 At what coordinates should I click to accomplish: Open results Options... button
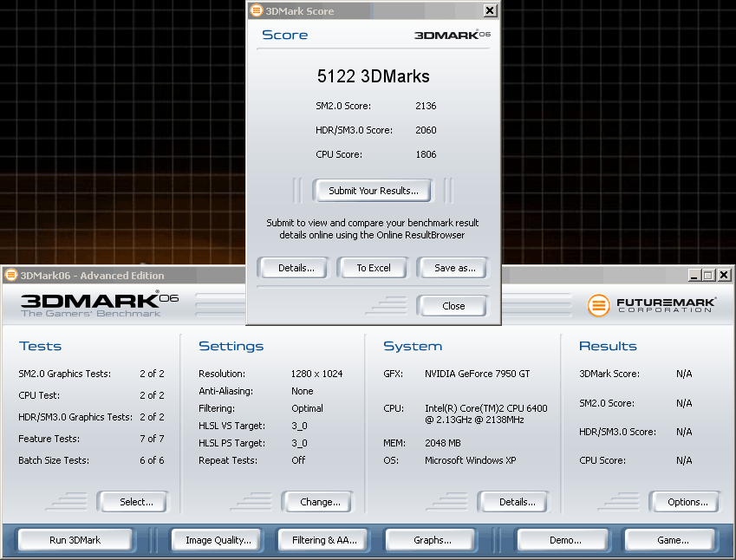687,502
